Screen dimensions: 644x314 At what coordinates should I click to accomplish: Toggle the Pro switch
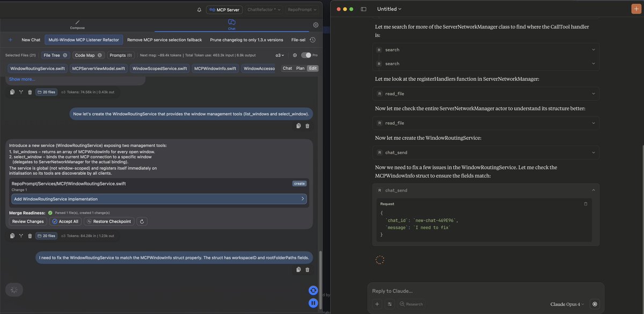[x=306, y=55]
